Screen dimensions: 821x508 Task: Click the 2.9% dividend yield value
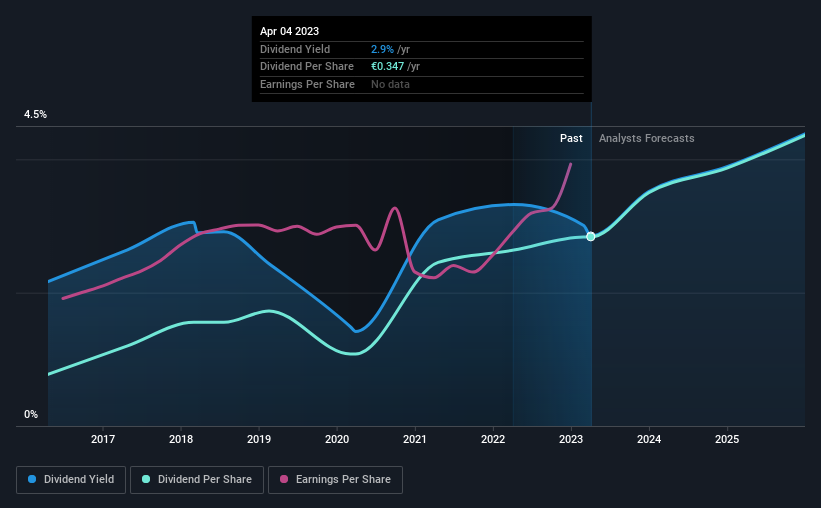click(382, 49)
